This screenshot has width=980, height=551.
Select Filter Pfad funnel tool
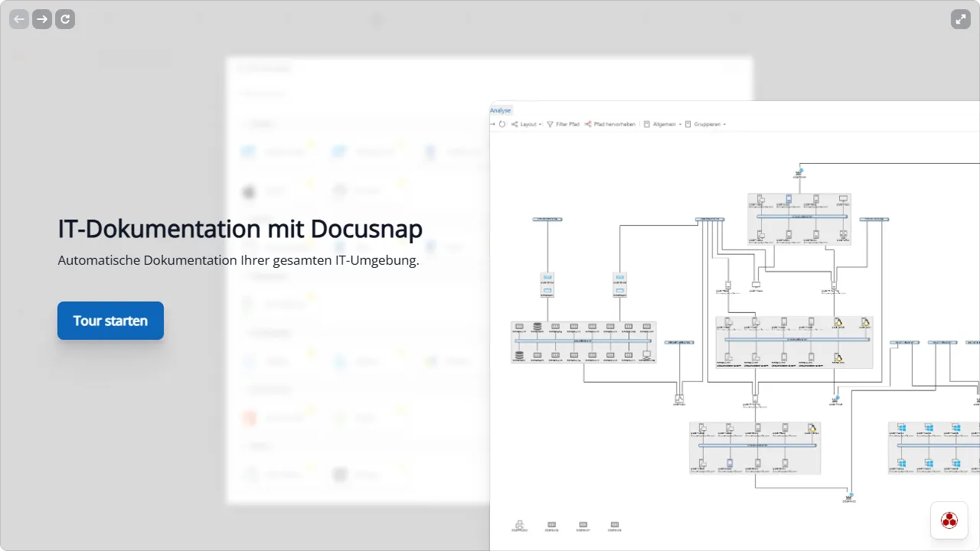click(563, 124)
